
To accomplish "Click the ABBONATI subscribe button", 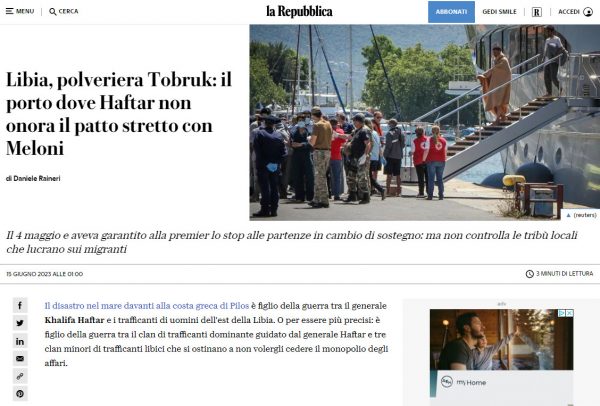I will (451, 12).
